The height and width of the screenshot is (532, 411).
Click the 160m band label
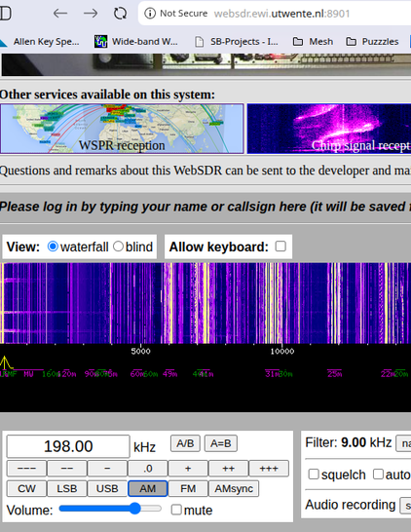[50, 374]
